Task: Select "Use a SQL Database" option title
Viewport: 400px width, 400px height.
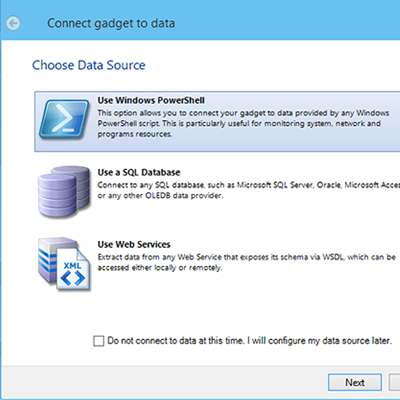Action: tap(139, 172)
